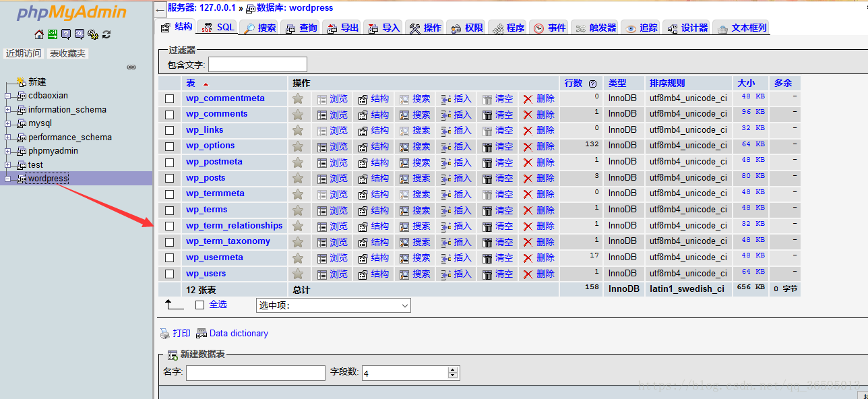
Task: Expand the information_schema database node
Action: [8, 110]
